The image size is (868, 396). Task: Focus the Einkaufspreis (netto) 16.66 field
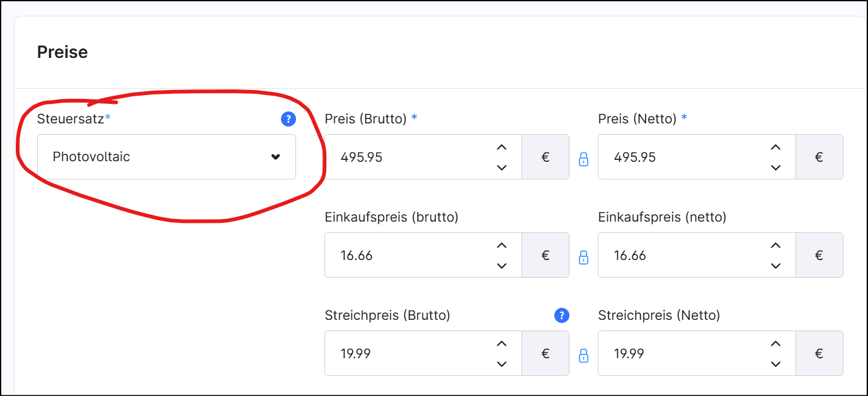680,255
